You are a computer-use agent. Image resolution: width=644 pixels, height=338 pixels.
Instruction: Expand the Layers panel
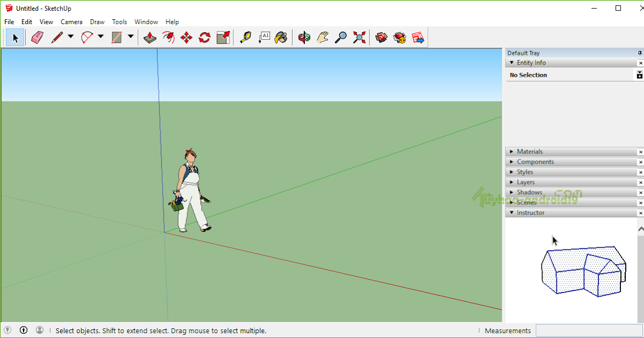coord(511,182)
